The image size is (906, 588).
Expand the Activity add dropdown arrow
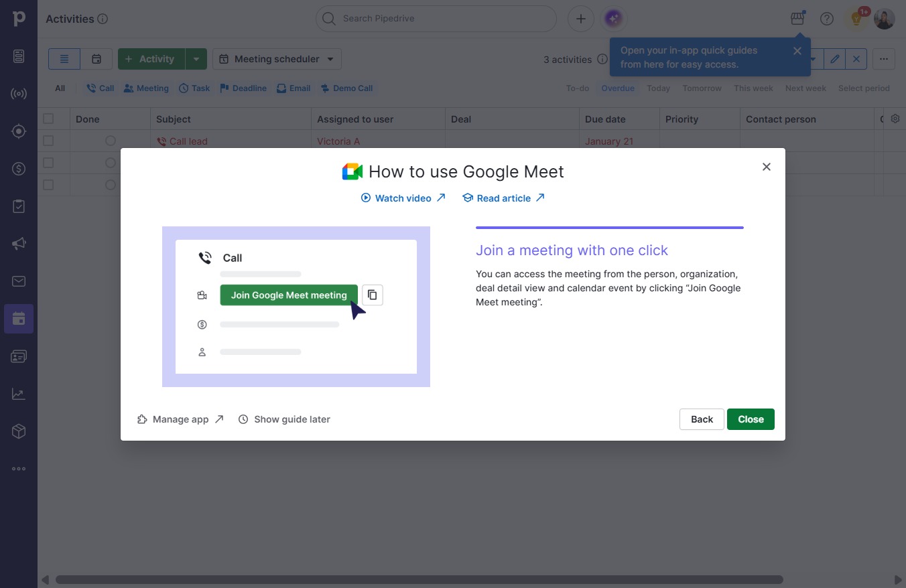[196, 59]
